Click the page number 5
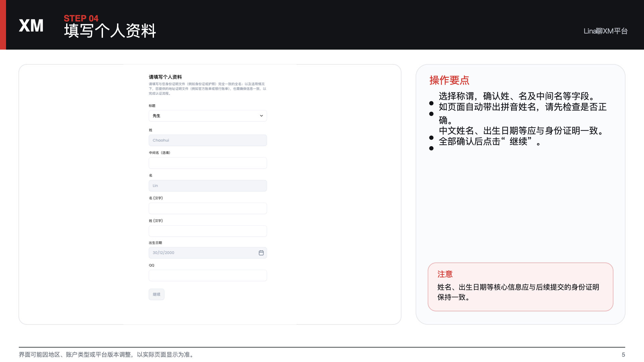644x362 pixels. (623, 355)
